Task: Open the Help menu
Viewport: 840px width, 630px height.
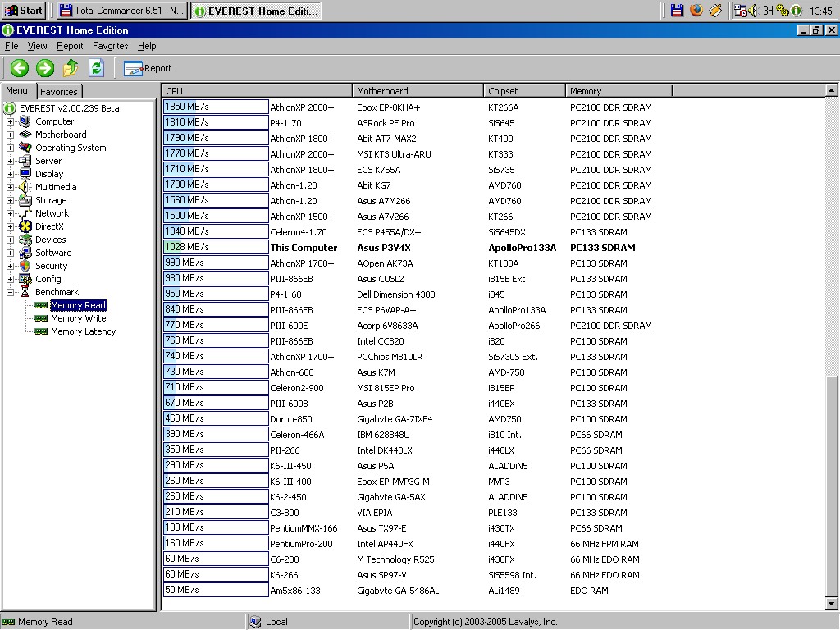Action: 147,46
